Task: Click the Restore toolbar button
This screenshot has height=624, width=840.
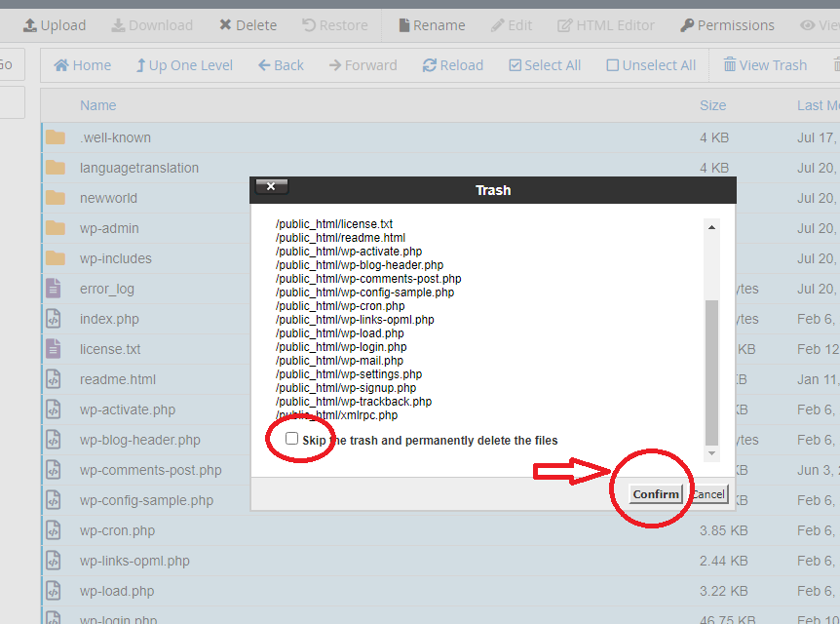Action: 335,25
